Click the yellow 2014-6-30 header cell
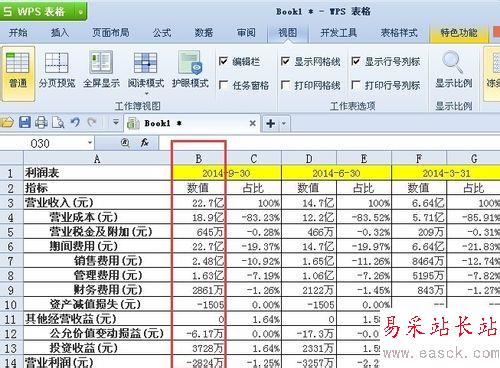This screenshot has height=368, width=500. [336, 173]
